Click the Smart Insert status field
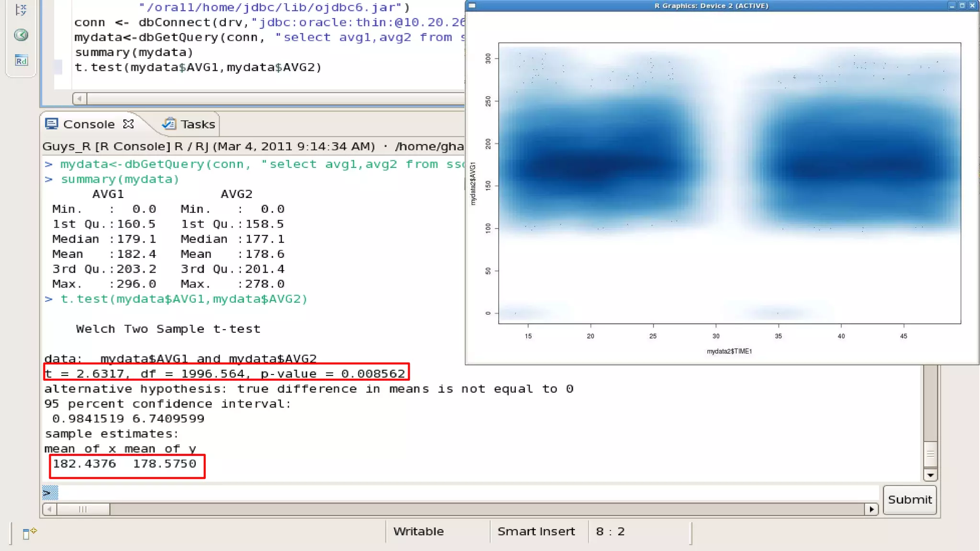The image size is (980, 551). [536, 531]
